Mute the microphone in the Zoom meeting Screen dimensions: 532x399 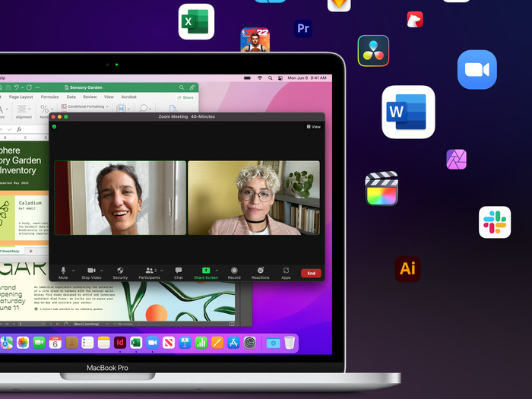[x=63, y=273]
